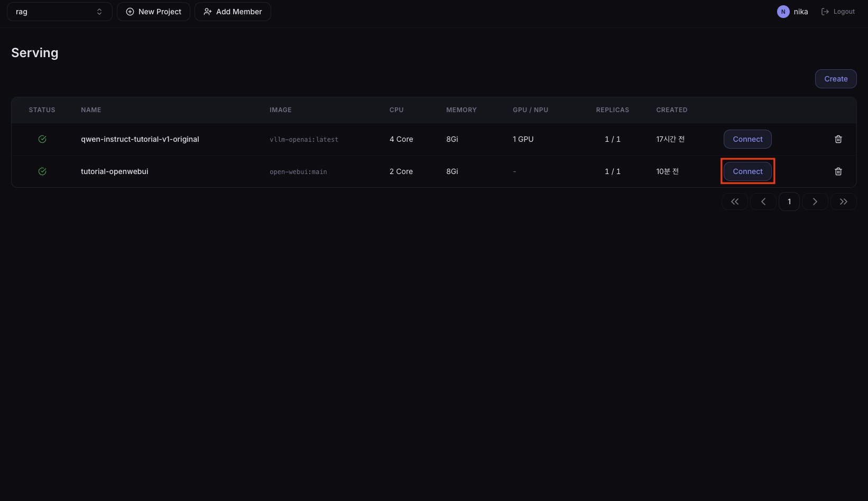Go to first page with double-left chevron
This screenshot has height=501, width=868.
click(735, 202)
